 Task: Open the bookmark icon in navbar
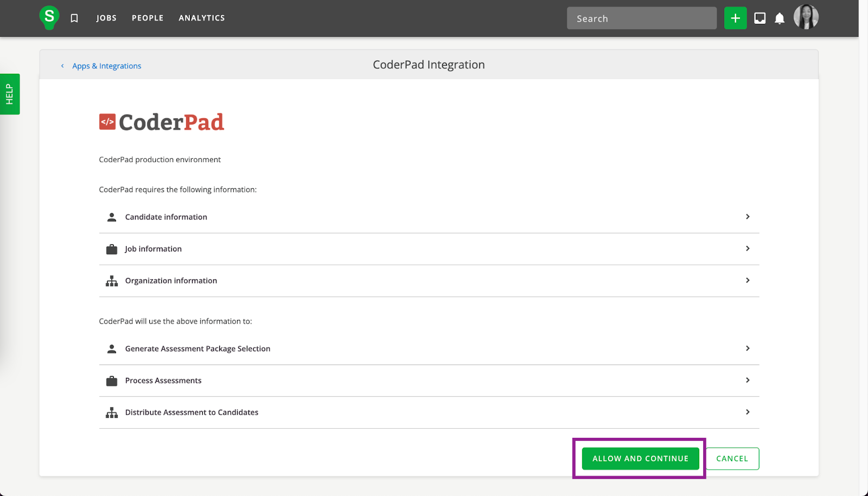tap(74, 18)
